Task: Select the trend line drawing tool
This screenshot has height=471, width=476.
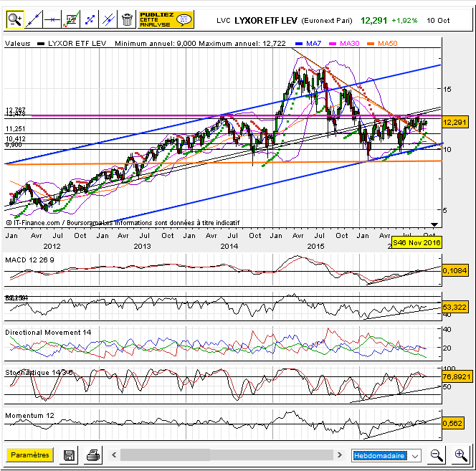Action: [x=33, y=19]
